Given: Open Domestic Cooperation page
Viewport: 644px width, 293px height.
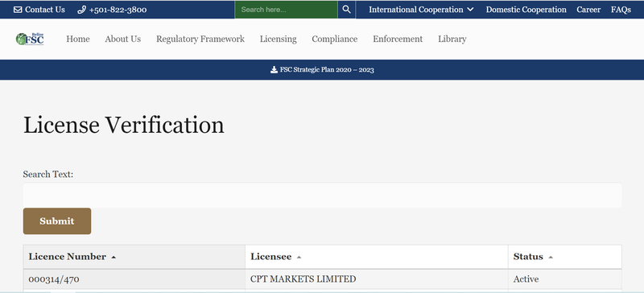Looking at the screenshot, I should tap(526, 10).
